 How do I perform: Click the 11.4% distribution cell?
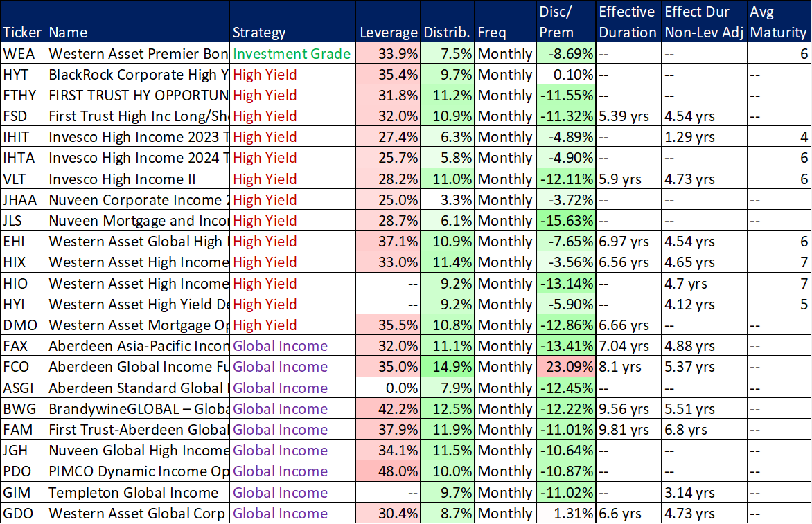pyautogui.click(x=448, y=262)
